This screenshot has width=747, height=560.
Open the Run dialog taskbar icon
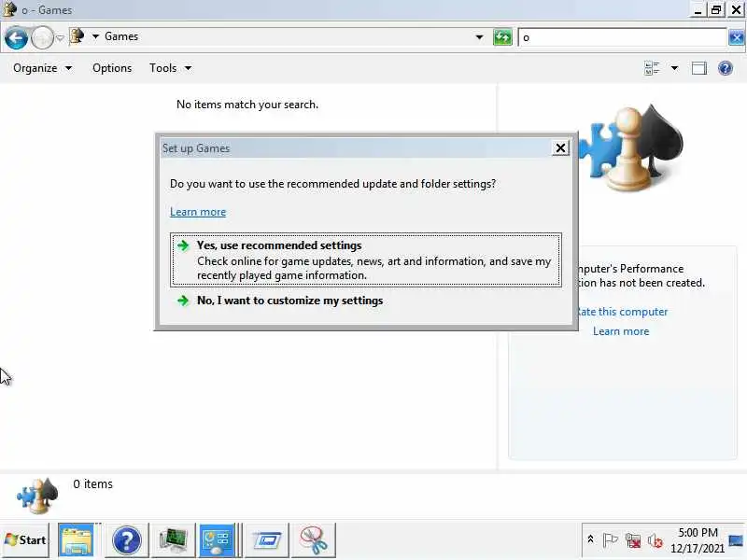click(267, 540)
